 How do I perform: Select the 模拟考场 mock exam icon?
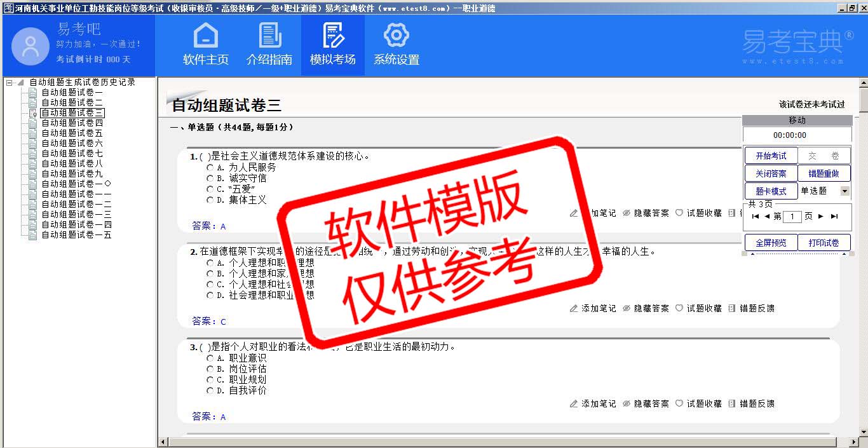(333, 35)
